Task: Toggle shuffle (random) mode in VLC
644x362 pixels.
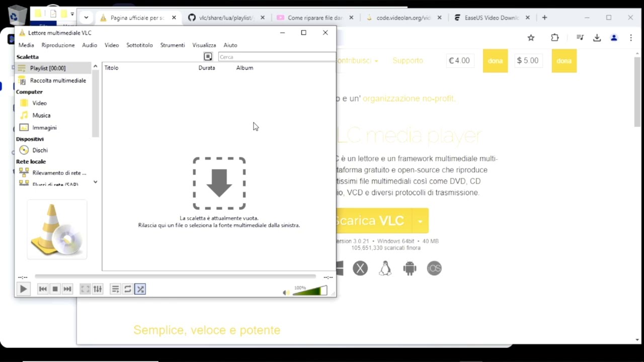Action: coord(140,289)
